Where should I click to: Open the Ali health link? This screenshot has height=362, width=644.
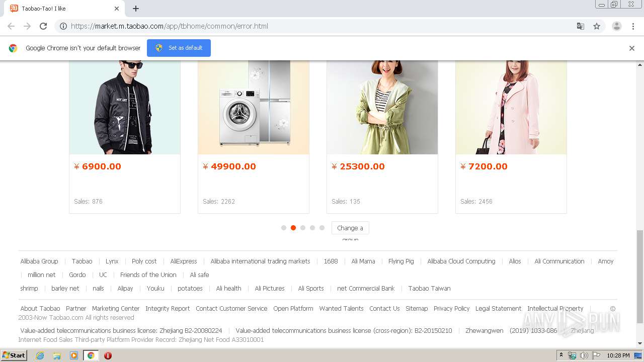pyautogui.click(x=229, y=289)
